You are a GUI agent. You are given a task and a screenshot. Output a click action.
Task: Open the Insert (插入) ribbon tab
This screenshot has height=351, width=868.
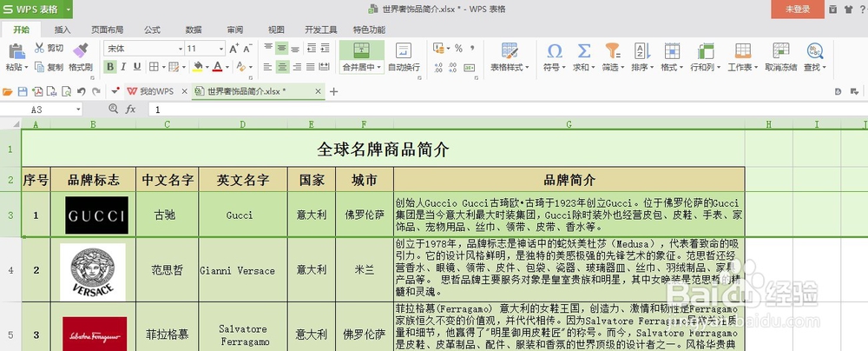point(62,30)
